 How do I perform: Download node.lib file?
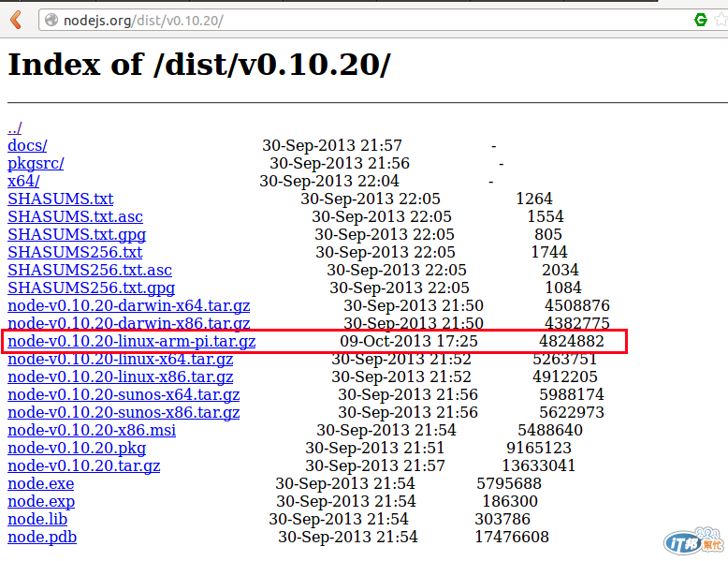click(x=37, y=519)
